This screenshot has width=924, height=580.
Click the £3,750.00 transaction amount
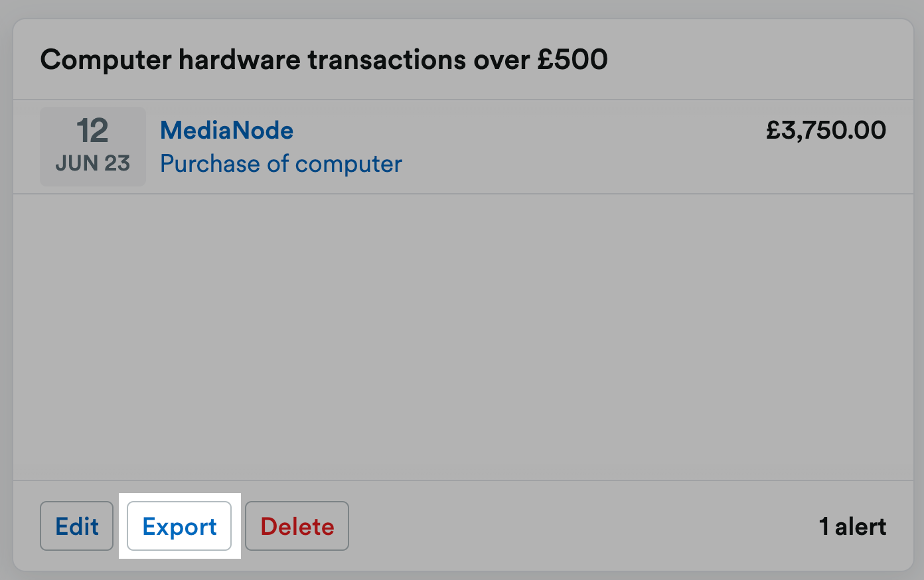point(826,130)
